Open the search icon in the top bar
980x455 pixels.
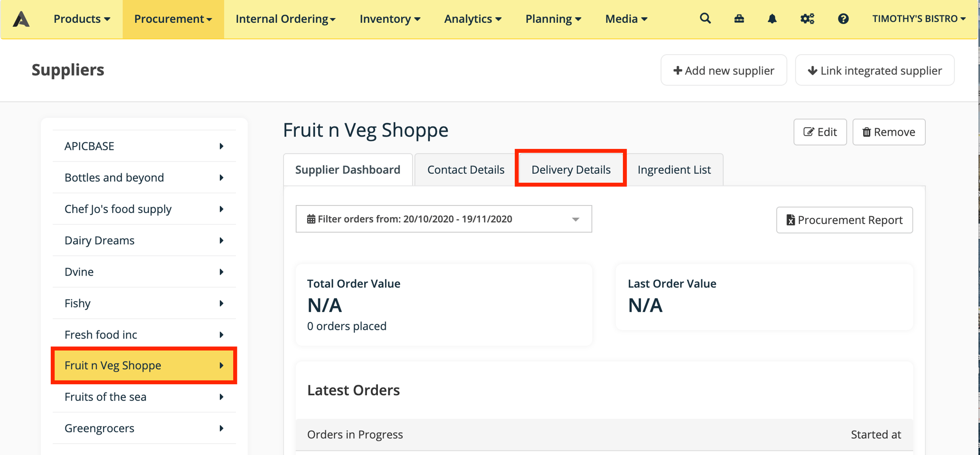pos(706,19)
